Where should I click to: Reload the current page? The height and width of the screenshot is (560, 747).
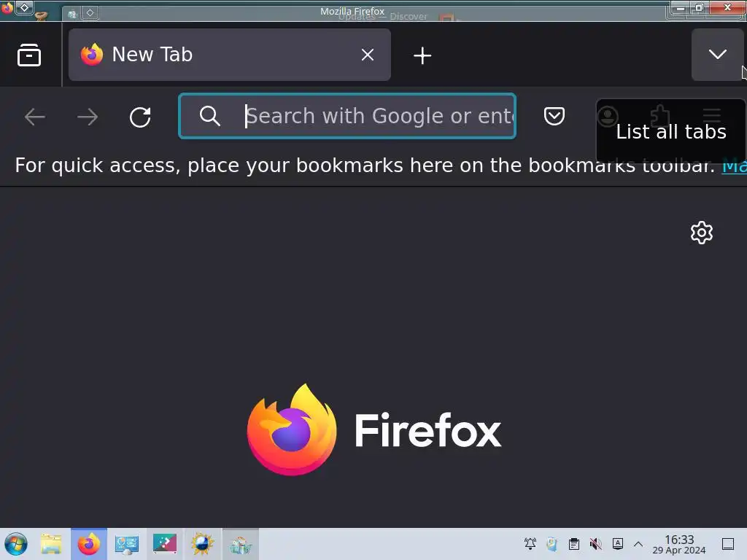140,117
